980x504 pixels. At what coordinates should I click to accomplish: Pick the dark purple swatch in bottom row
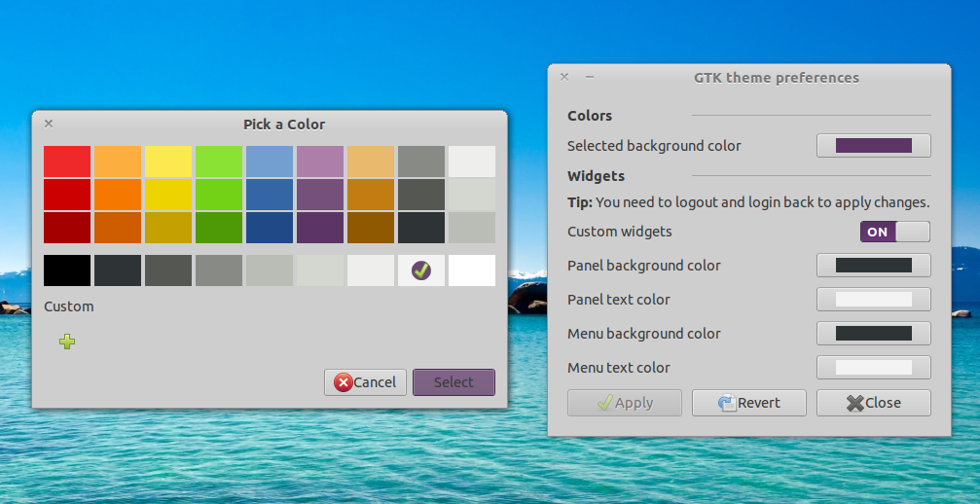(x=320, y=228)
